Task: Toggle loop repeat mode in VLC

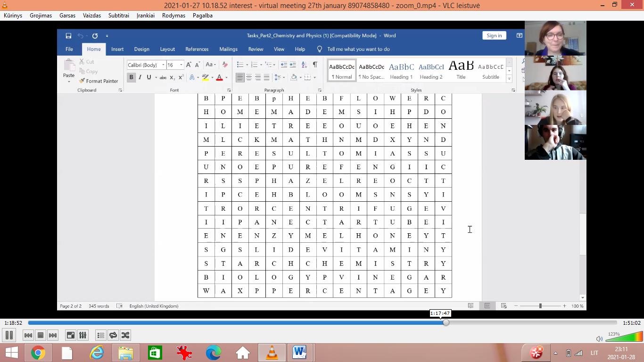Action: [x=113, y=335]
